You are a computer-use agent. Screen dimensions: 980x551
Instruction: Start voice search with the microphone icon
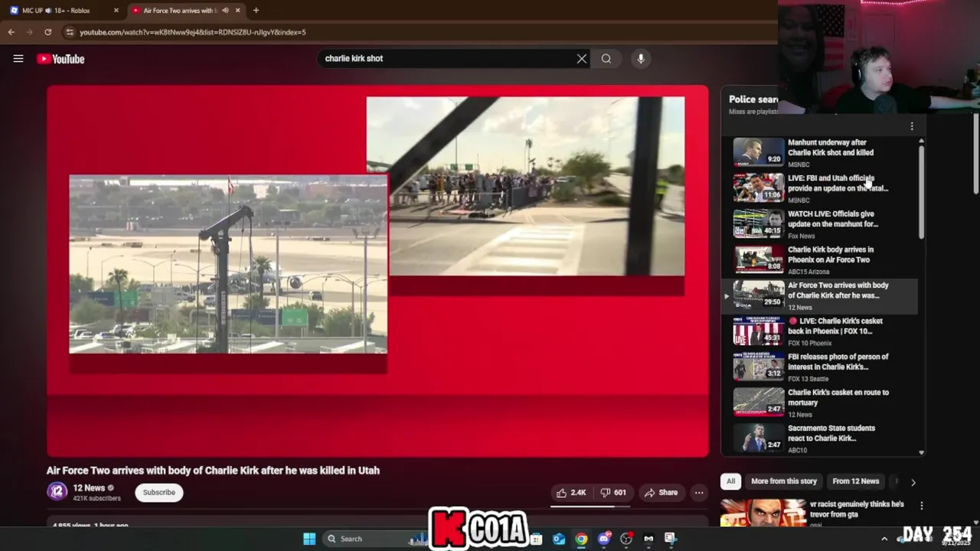[x=641, y=58]
